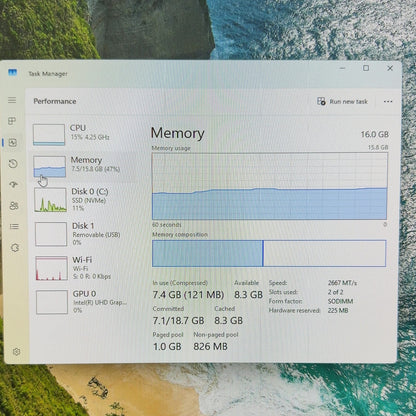Screen dimensions: 416x416
Task: Click the Slots used value 2 of 2
Action: tap(335, 292)
